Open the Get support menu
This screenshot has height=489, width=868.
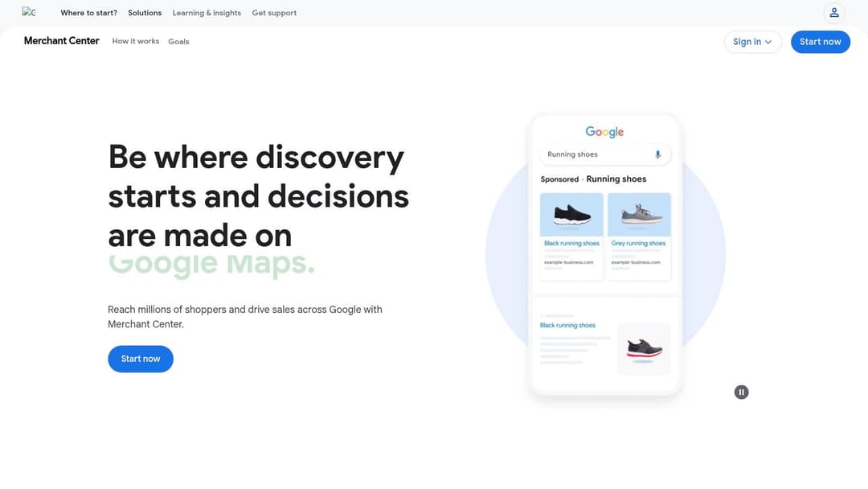click(274, 13)
